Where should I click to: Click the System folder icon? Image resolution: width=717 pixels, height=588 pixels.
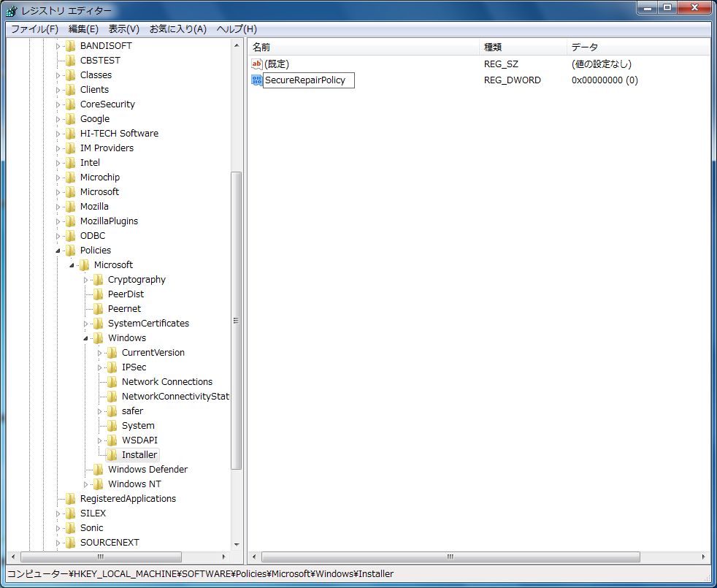coord(112,426)
